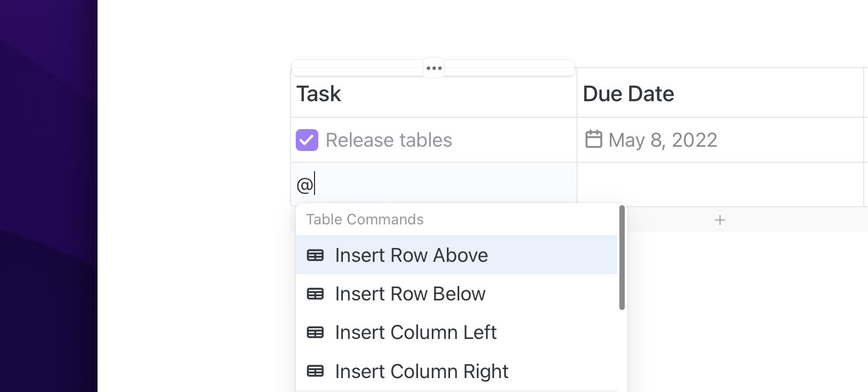Select the Insert Column Right command text
The height and width of the screenshot is (392, 868).
coord(421,371)
